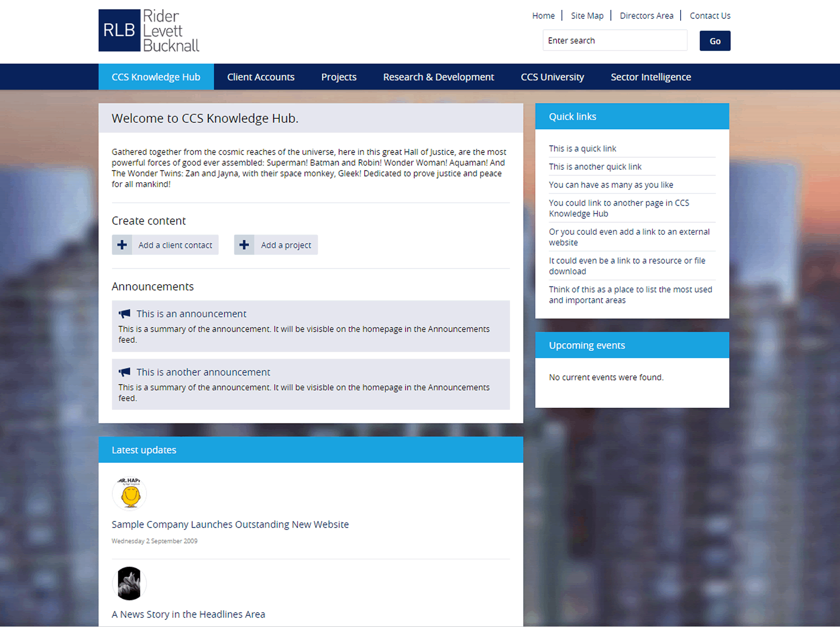Open 'This is an announcement' title
840x627 pixels.
191,314
